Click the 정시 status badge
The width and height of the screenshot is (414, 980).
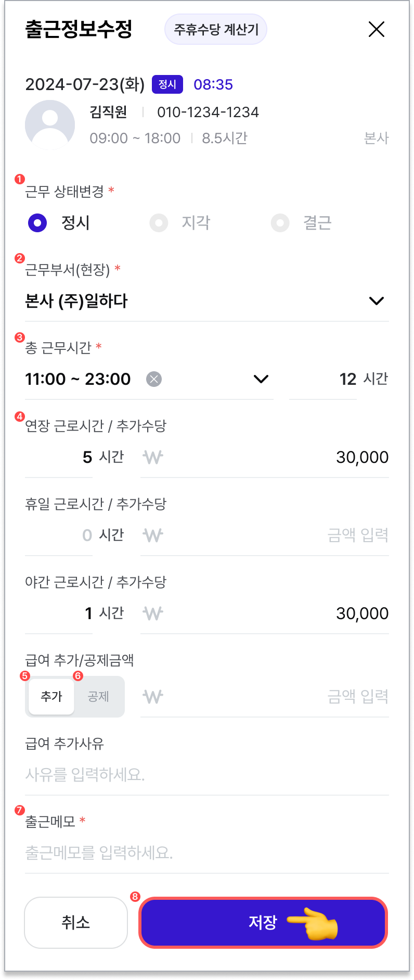pyautogui.click(x=167, y=84)
